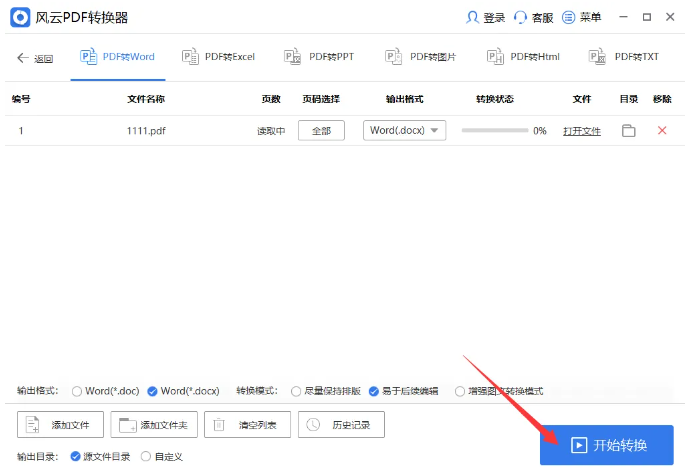The width and height of the screenshot is (695, 471).
Task: Click the red X remove icon for 1111.pdf
Action: (x=661, y=131)
